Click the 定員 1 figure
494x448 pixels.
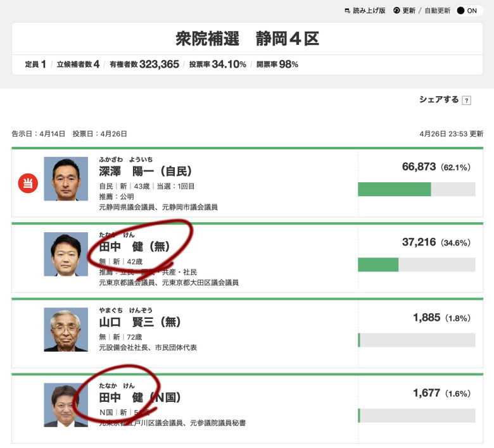coord(35,64)
